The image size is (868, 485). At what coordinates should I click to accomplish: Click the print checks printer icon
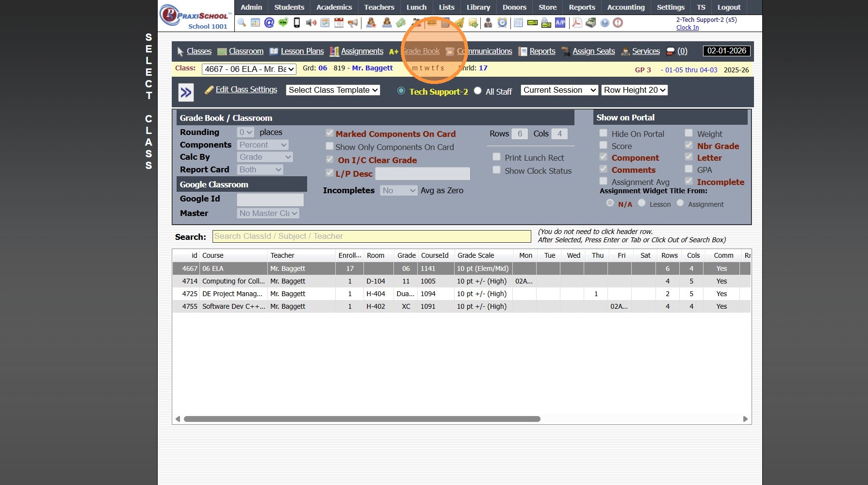tap(546, 23)
